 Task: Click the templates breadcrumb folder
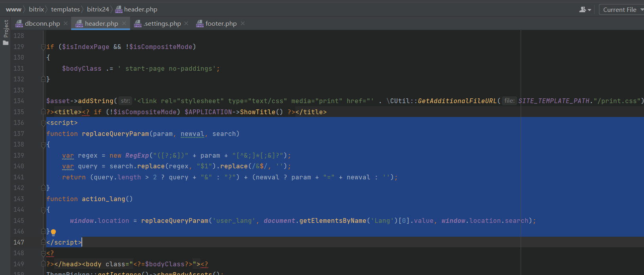tap(65, 9)
